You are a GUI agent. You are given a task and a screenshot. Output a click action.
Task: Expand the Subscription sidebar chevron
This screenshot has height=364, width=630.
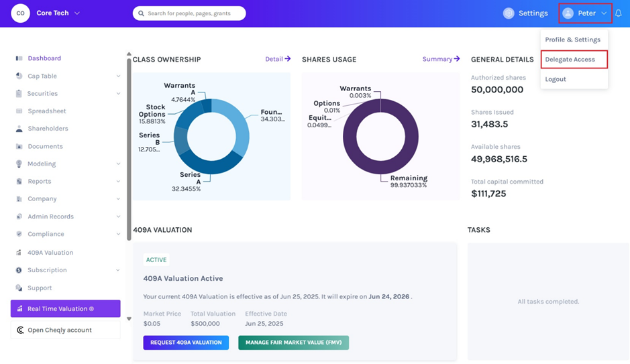coord(118,270)
